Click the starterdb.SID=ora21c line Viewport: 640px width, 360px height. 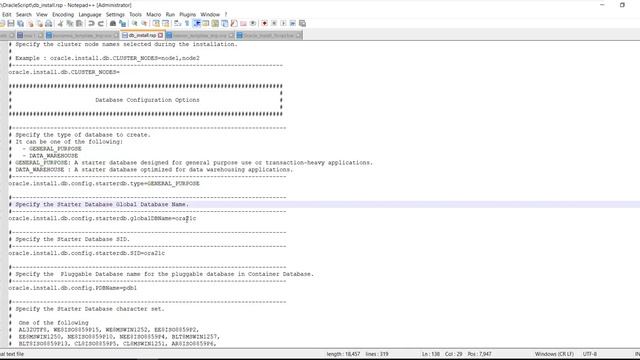click(x=87, y=253)
